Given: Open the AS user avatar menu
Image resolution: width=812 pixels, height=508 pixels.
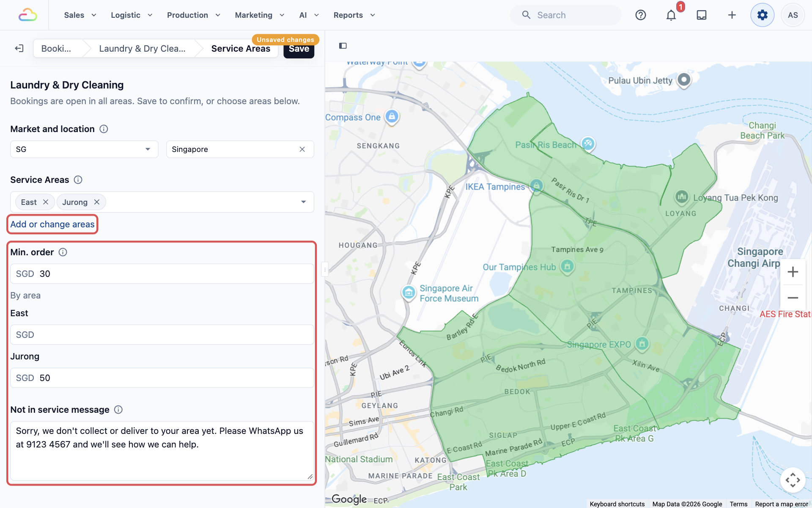Looking at the screenshot, I should (x=793, y=15).
